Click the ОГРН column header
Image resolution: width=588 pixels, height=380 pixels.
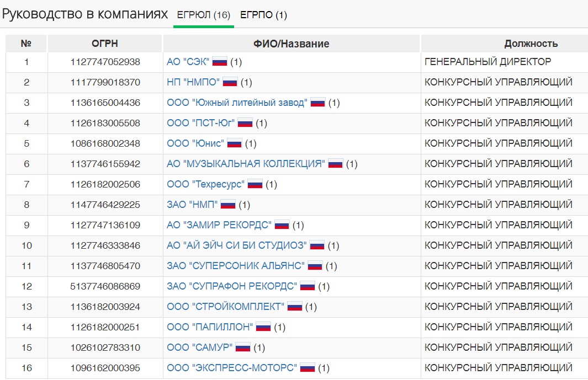105,44
